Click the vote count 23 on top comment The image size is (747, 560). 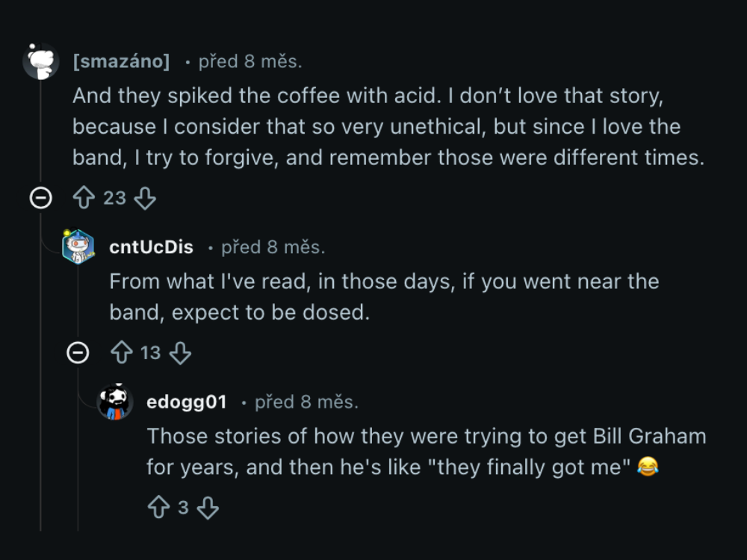tap(114, 198)
